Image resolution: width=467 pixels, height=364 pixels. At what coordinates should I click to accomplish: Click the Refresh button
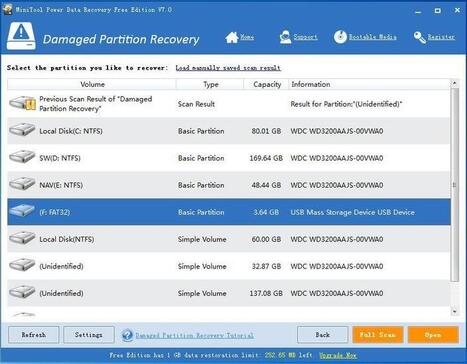(x=34, y=335)
